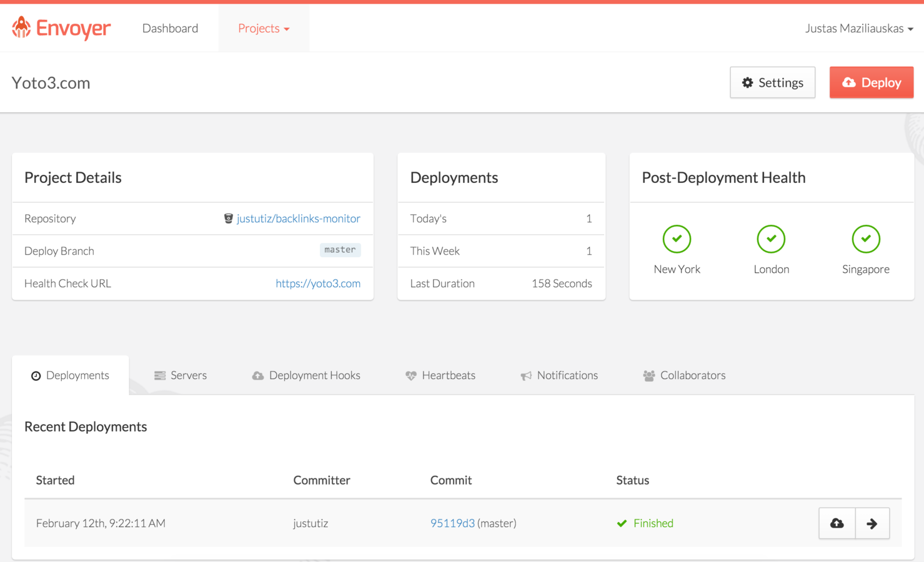Click the Started column header

pyautogui.click(x=55, y=480)
